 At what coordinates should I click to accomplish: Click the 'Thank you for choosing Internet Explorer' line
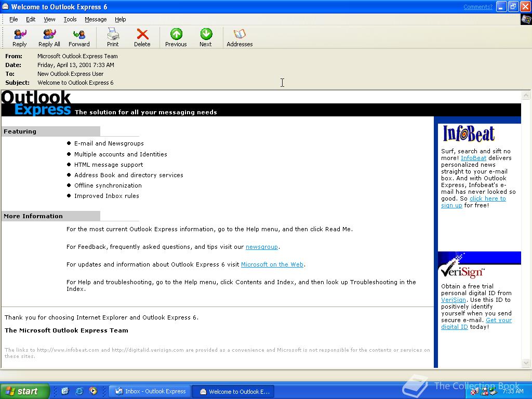coord(101,317)
